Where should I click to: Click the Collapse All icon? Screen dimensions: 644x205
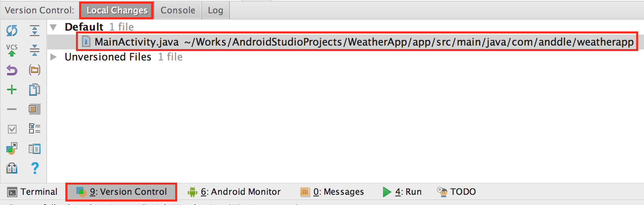click(35, 50)
